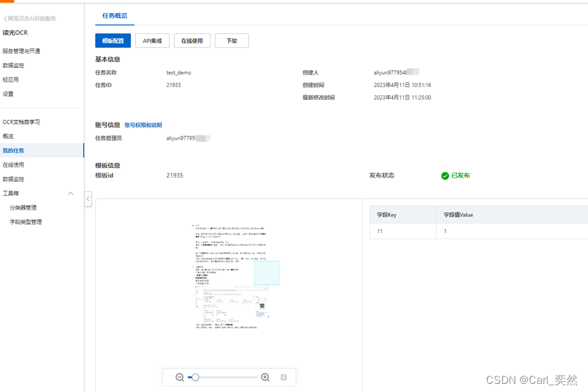The image size is (588, 392).
Task: Open 设置 in the sidebar
Action: coord(8,94)
